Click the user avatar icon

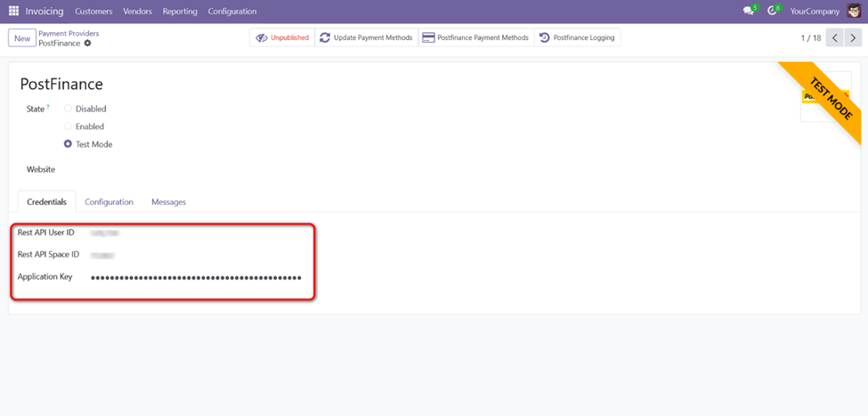[854, 12]
